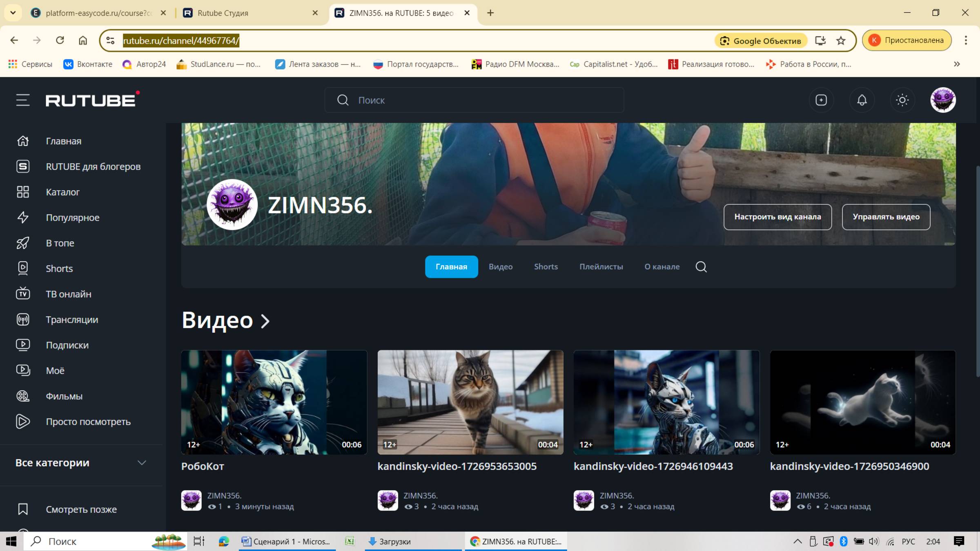Viewport: 980px width, 551px height.
Task: Click the channel search magnifier icon
Action: [701, 267]
